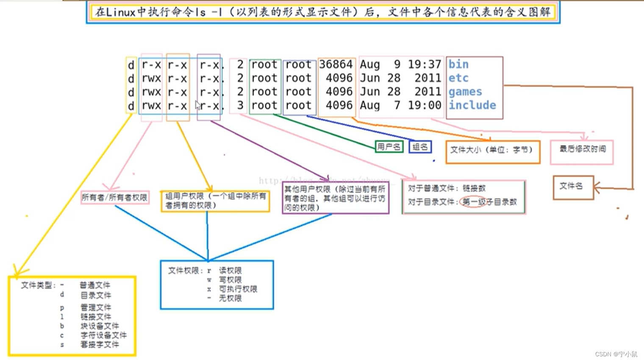Click the '普通文件' entry
Image resolution: width=644 pixels, height=361 pixels.
tap(95, 285)
